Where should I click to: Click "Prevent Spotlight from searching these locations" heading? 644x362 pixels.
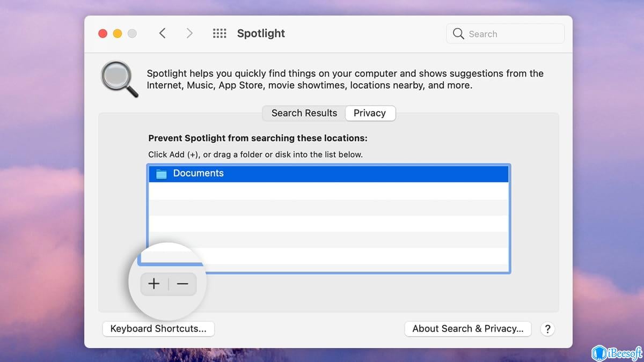[258, 138]
